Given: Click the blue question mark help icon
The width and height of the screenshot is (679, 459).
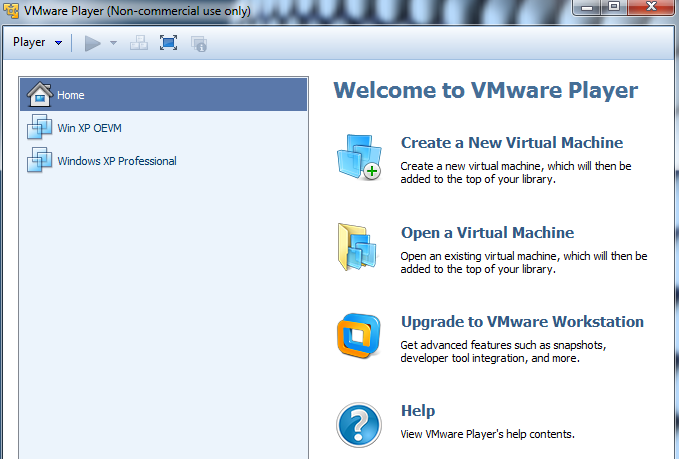Looking at the screenshot, I should click(359, 425).
